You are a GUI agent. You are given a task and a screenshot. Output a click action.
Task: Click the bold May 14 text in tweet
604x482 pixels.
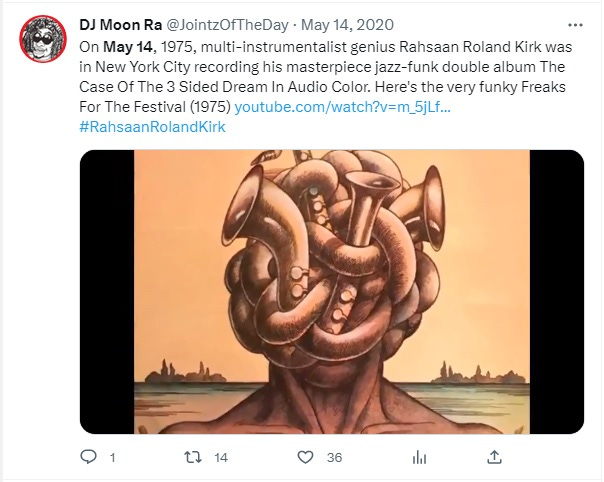pyautogui.click(x=128, y=47)
